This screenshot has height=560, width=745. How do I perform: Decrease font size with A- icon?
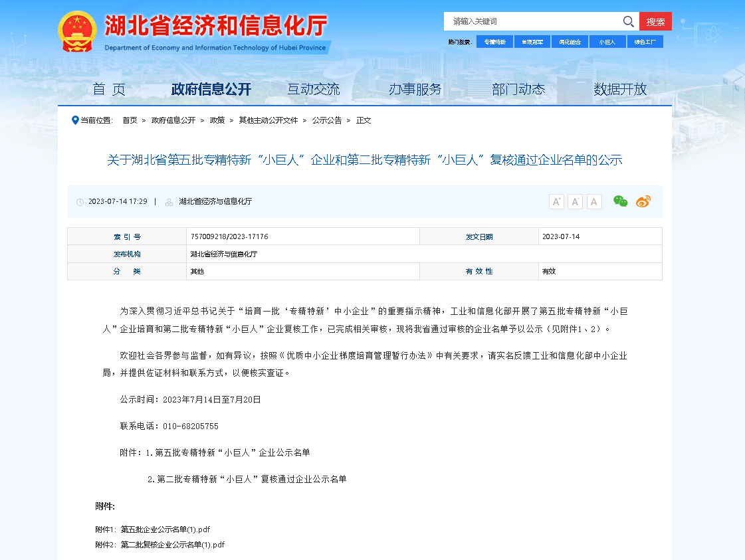575,201
